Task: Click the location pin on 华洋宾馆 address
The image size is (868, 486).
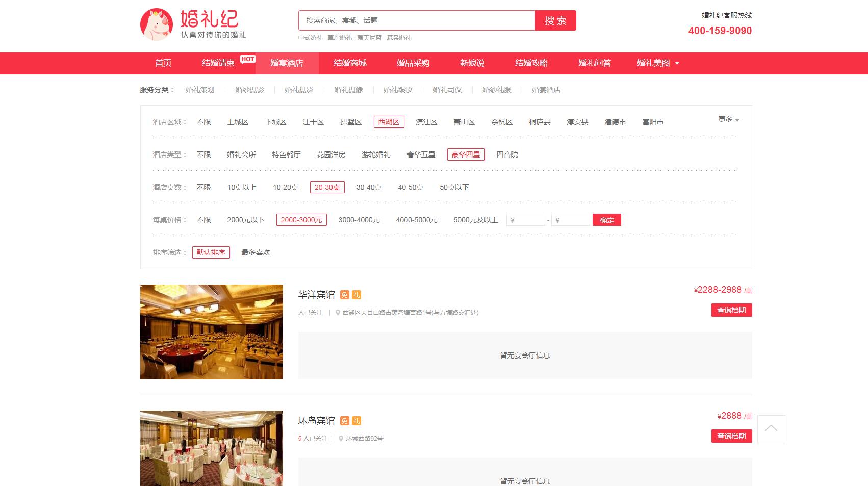Action: (x=338, y=313)
